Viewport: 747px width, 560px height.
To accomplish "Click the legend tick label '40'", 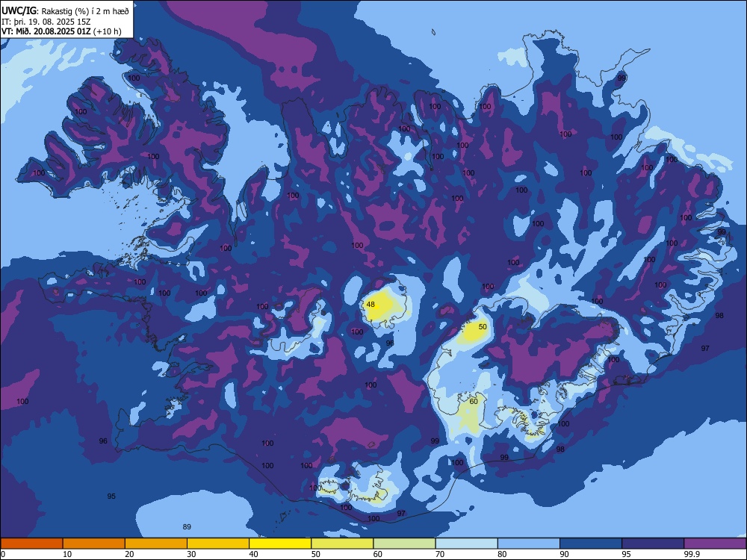I will [x=253, y=554].
